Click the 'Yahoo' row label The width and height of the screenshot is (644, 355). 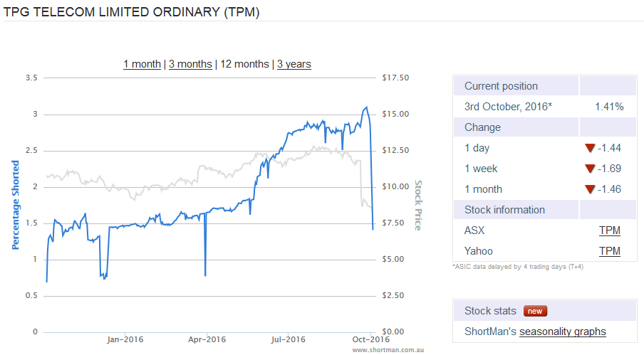coord(479,251)
